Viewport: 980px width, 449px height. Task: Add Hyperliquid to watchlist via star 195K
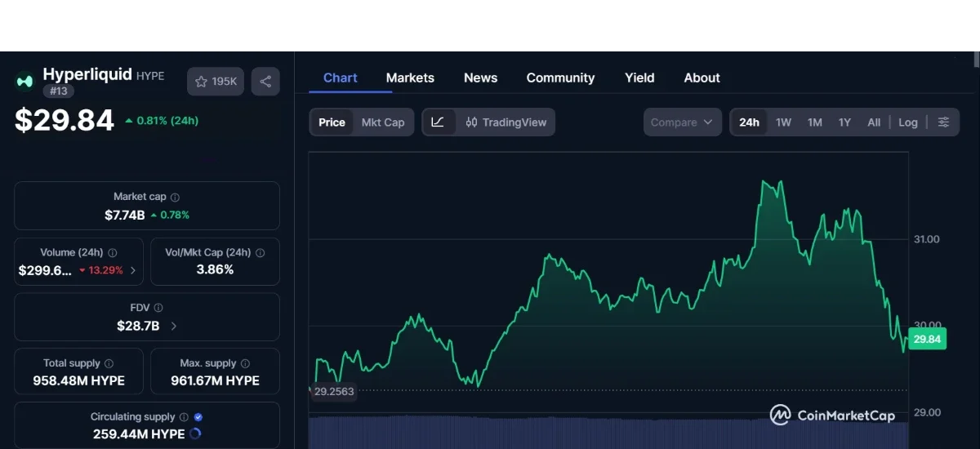click(216, 82)
